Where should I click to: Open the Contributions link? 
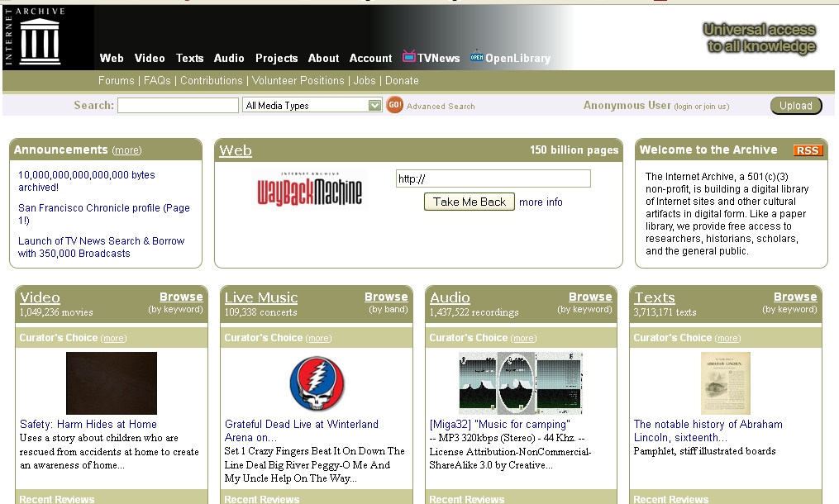point(212,81)
